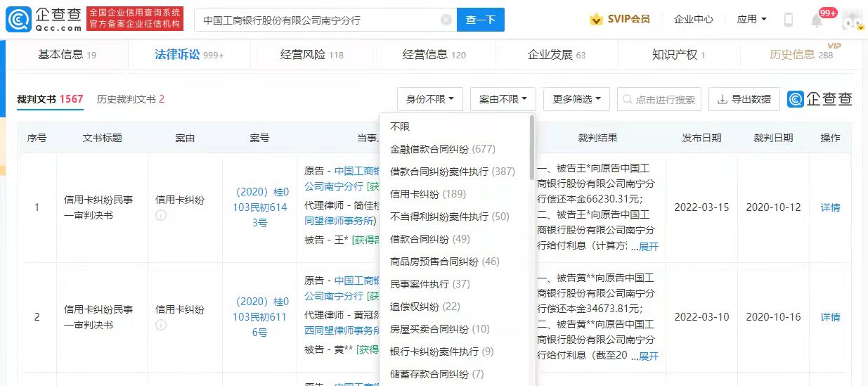Open case (2020)桂0103民初6143号 link
This screenshot has width=868, height=386.
point(260,207)
